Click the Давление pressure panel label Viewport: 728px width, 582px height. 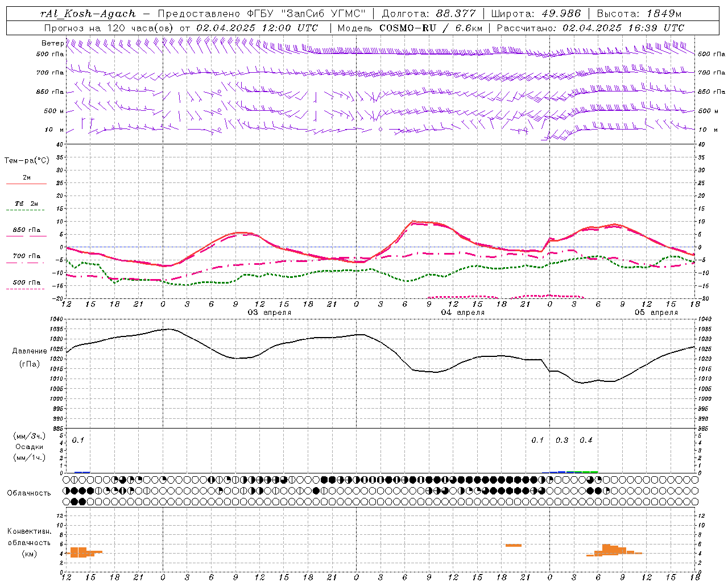[x=30, y=351]
